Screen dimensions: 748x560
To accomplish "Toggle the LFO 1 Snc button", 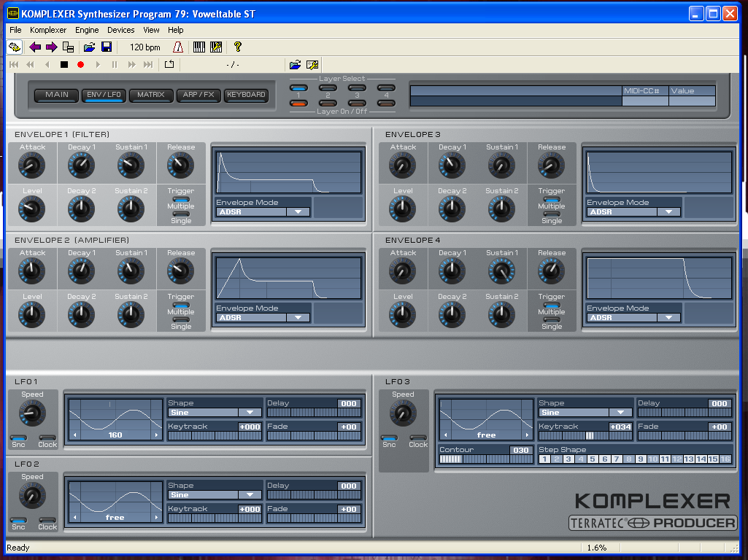I will [18, 437].
